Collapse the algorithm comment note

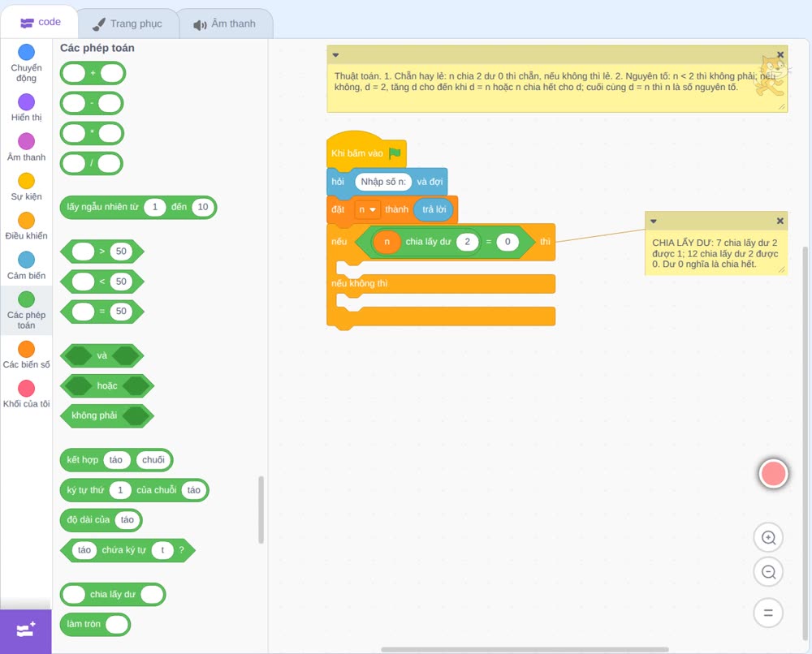pos(335,55)
